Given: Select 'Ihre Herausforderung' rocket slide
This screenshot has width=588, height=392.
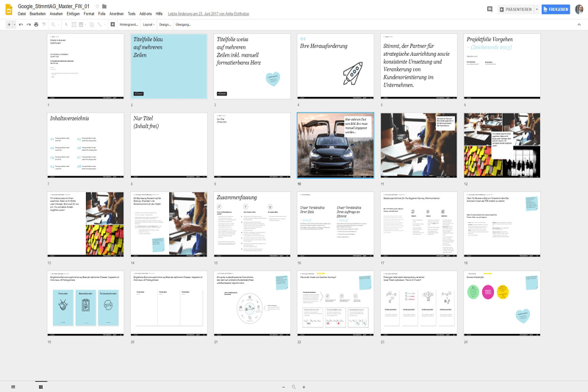Looking at the screenshot, I should [x=335, y=66].
